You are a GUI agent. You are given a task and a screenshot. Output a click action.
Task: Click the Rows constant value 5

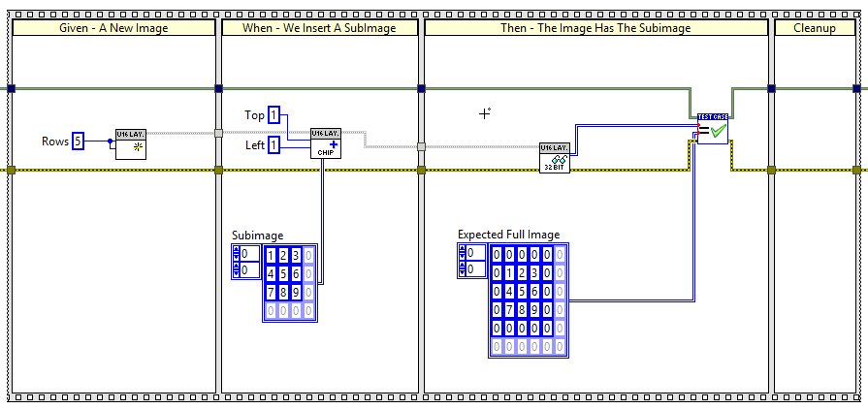coord(78,142)
